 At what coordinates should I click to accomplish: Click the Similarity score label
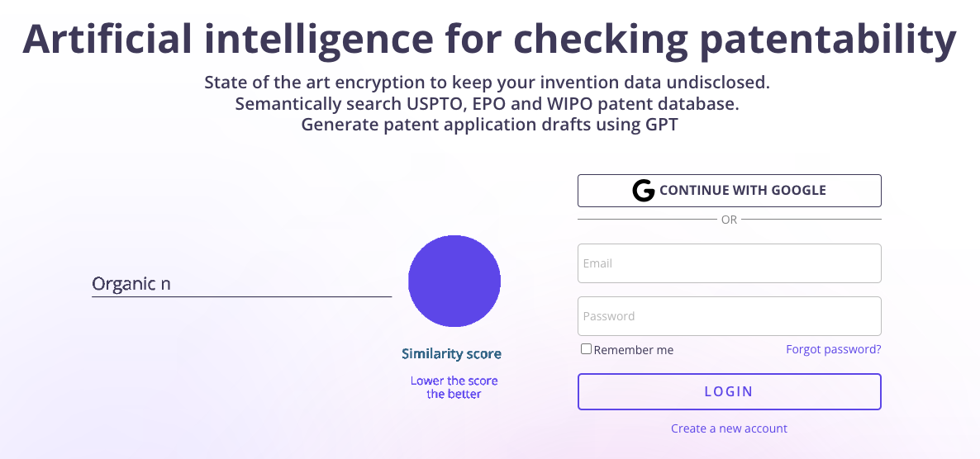coord(451,354)
